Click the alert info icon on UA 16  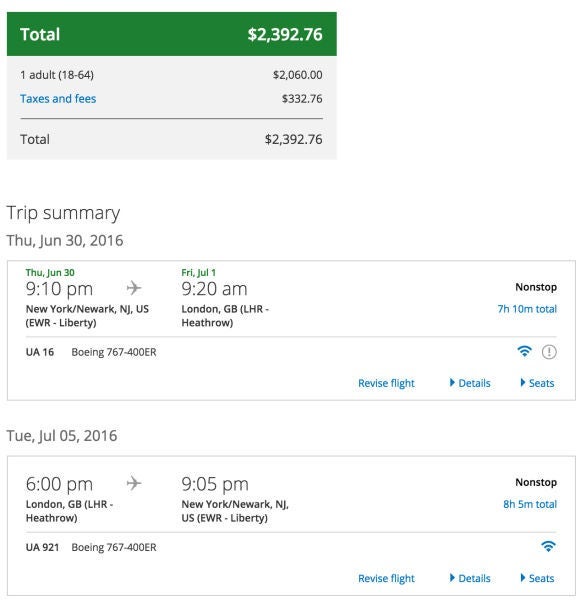549,352
